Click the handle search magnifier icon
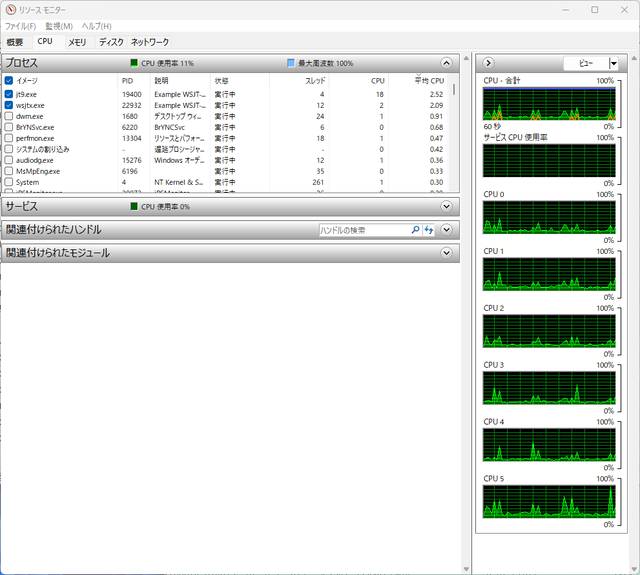Viewport: 640px width, 575px height. 415,230
